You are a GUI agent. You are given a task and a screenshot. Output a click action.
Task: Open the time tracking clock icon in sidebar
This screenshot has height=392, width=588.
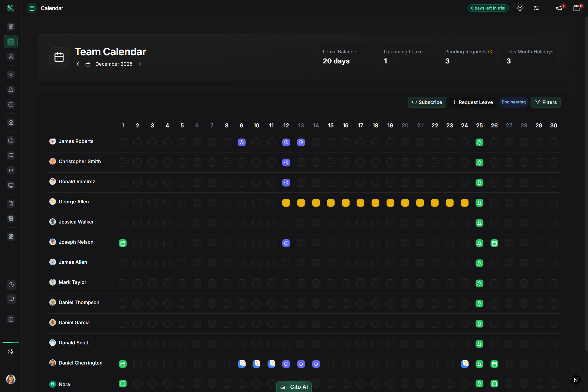coord(11,104)
